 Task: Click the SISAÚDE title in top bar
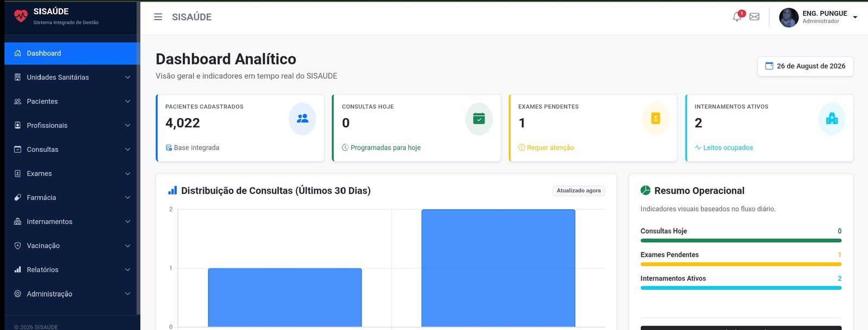(192, 17)
